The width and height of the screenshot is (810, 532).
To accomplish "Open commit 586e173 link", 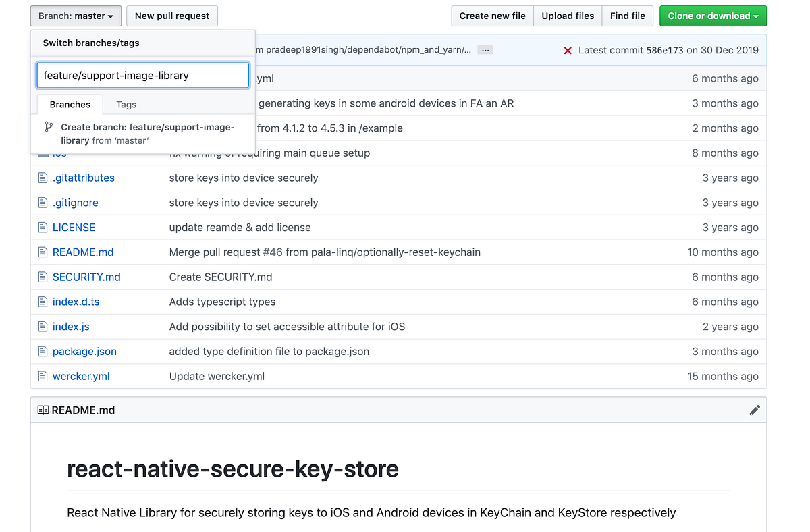I will pyautogui.click(x=664, y=50).
